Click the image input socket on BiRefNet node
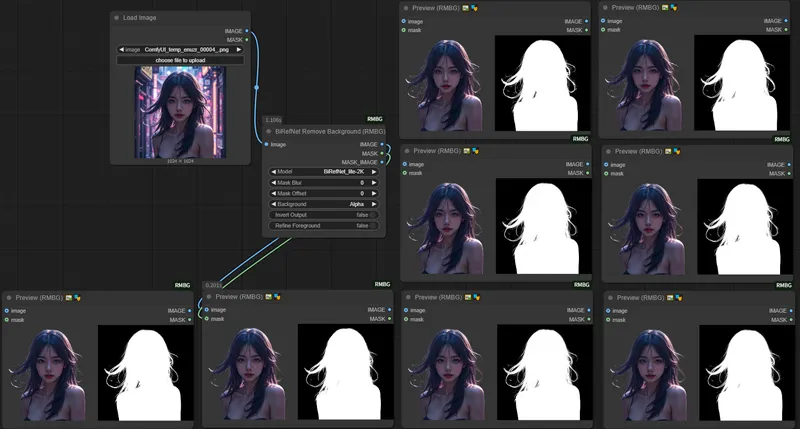Image resolution: width=800 pixels, height=429 pixels. (266, 144)
